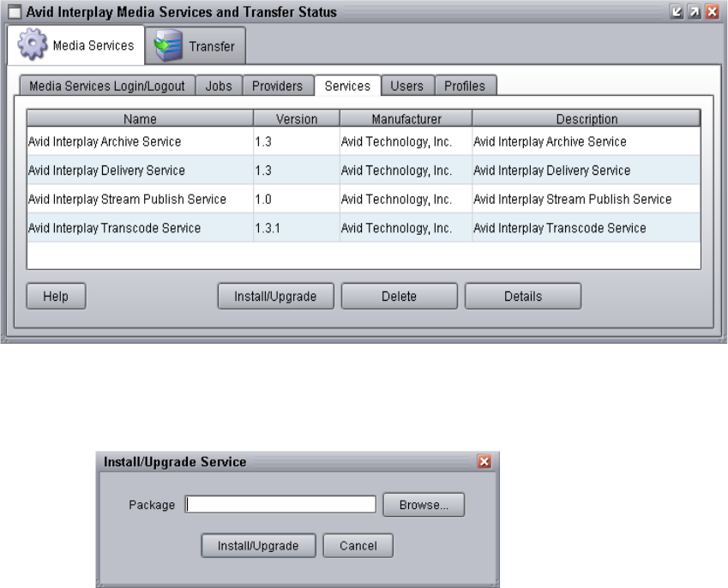The height and width of the screenshot is (588, 728).
Task: Switch to the Transfer tab
Action: click(x=196, y=45)
